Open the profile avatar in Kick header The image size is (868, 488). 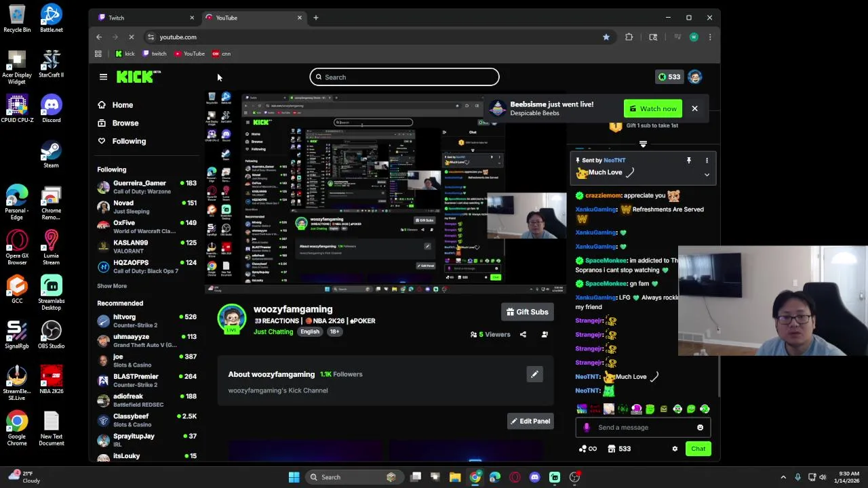(x=694, y=77)
